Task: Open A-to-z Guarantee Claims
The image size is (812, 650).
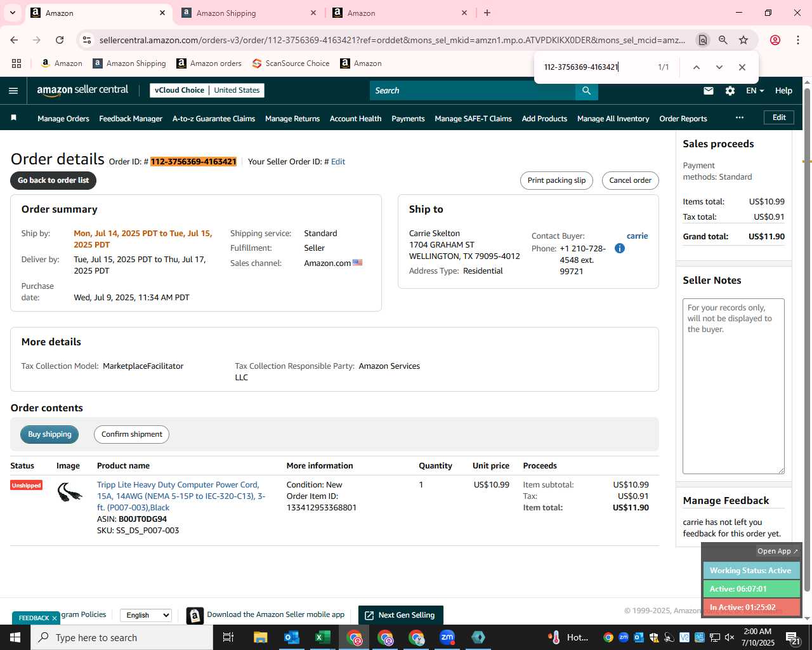Action: point(214,119)
